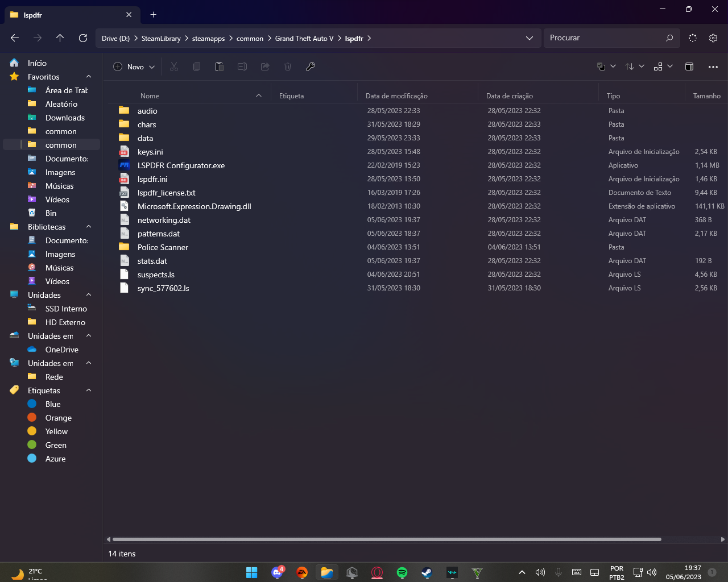This screenshot has height=582, width=728.
Task: Expand the address bar history dropdown
Action: tap(530, 38)
